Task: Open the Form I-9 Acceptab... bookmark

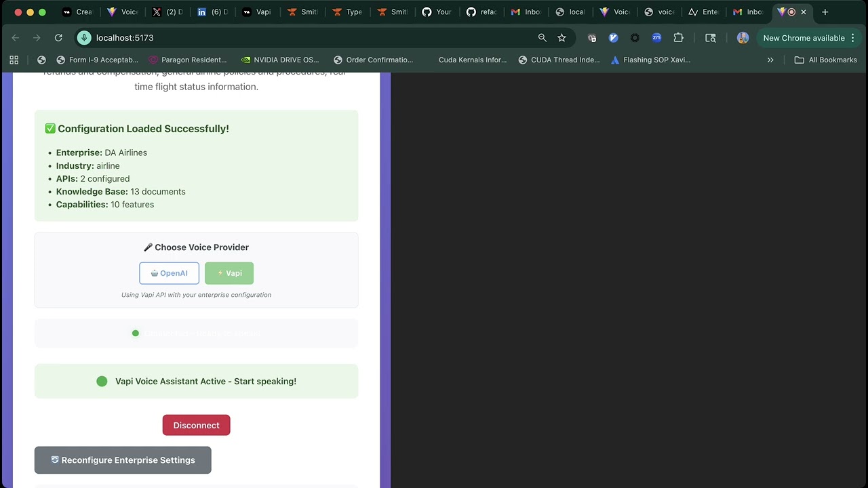Action: point(98,60)
